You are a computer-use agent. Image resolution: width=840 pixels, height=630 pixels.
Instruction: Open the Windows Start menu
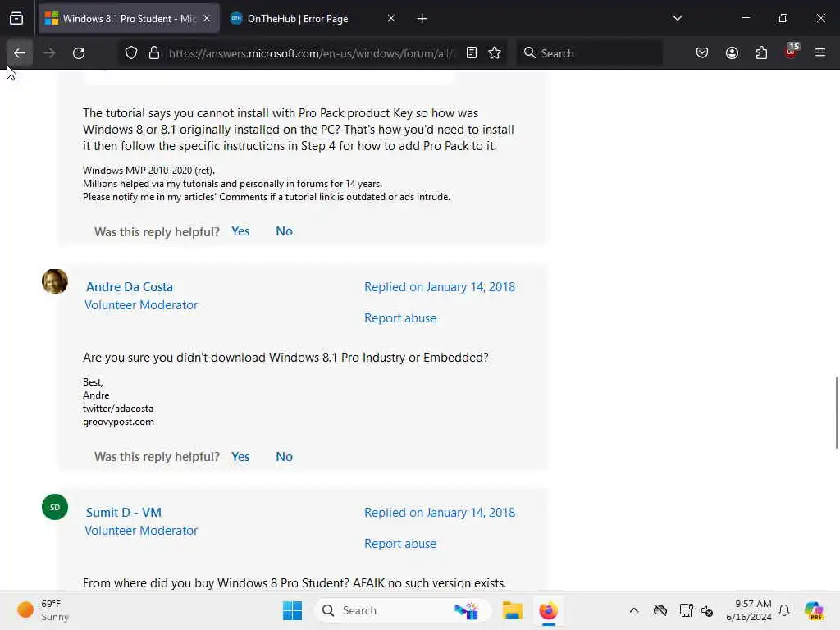[293, 610]
